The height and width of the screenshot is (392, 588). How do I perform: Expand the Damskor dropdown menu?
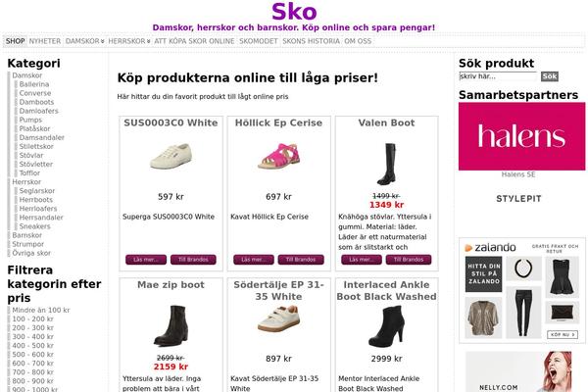(x=84, y=41)
